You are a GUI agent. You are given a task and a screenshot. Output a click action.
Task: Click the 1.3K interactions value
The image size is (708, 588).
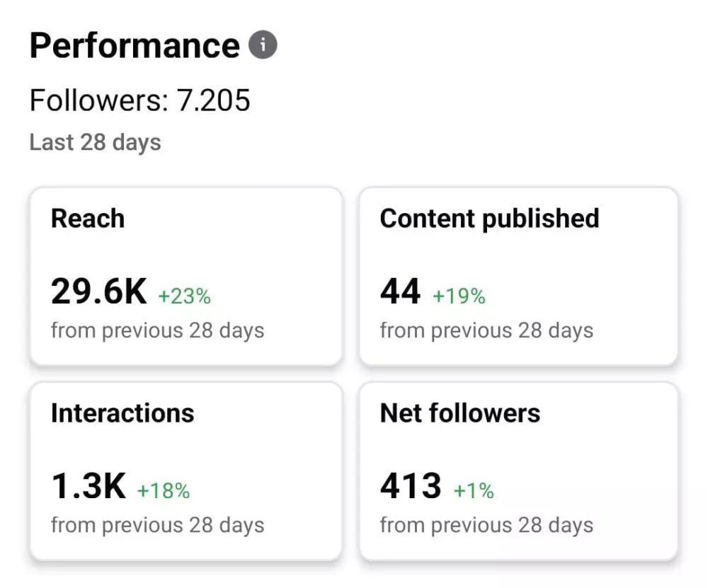(88, 486)
